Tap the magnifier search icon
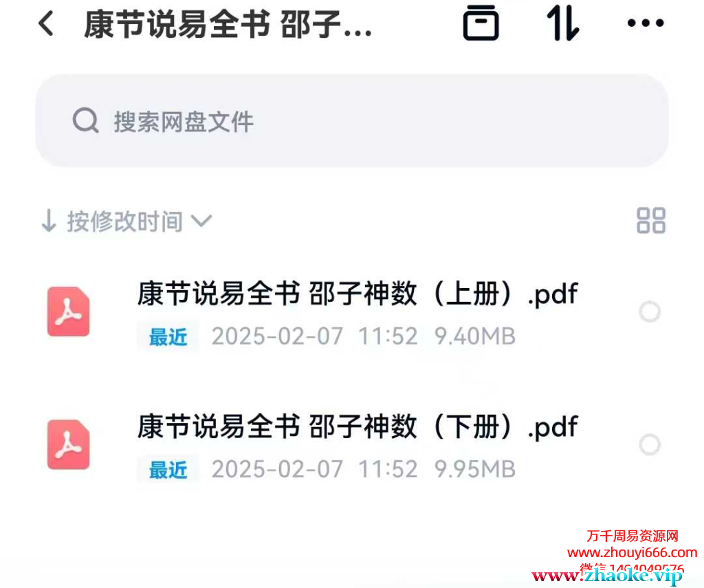This screenshot has width=704, height=588. tap(85, 120)
